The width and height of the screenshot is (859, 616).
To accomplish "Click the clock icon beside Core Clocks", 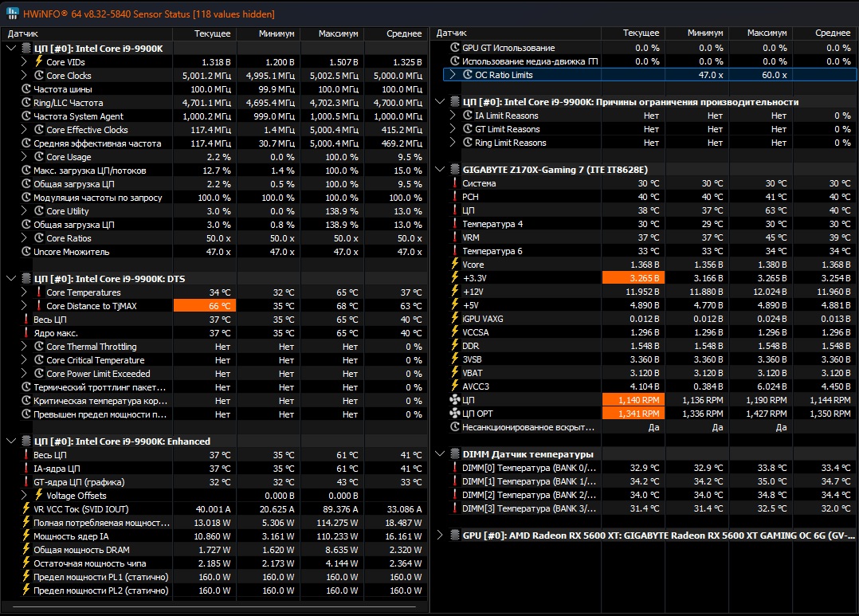I will coord(39,76).
